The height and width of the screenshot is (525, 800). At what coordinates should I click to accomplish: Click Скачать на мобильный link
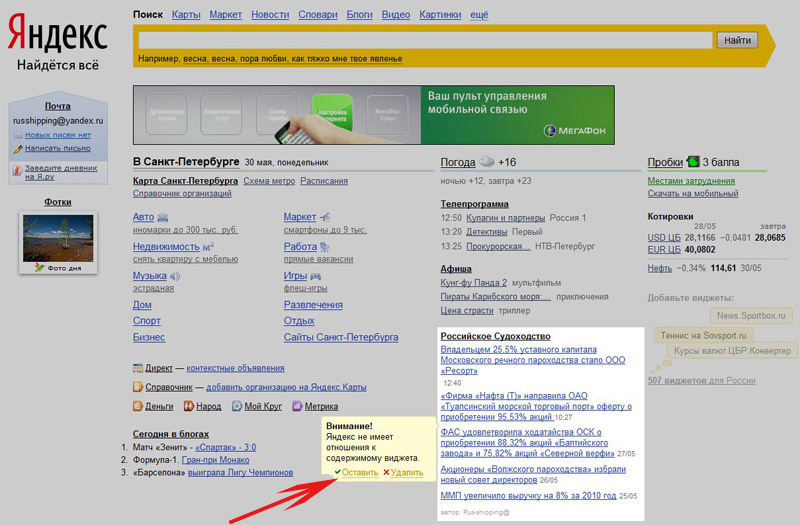(x=693, y=194)
